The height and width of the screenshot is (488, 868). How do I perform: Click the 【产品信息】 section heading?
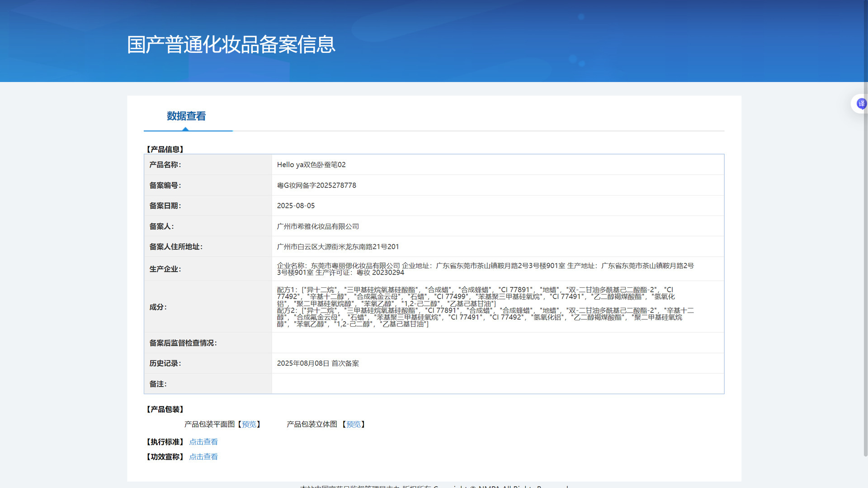[165, 150]
